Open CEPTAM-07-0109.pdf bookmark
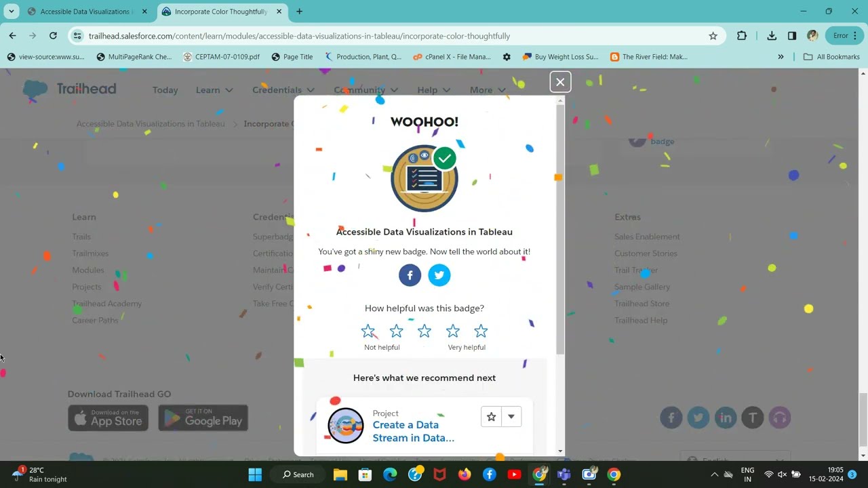 click(x=222, y=57)
